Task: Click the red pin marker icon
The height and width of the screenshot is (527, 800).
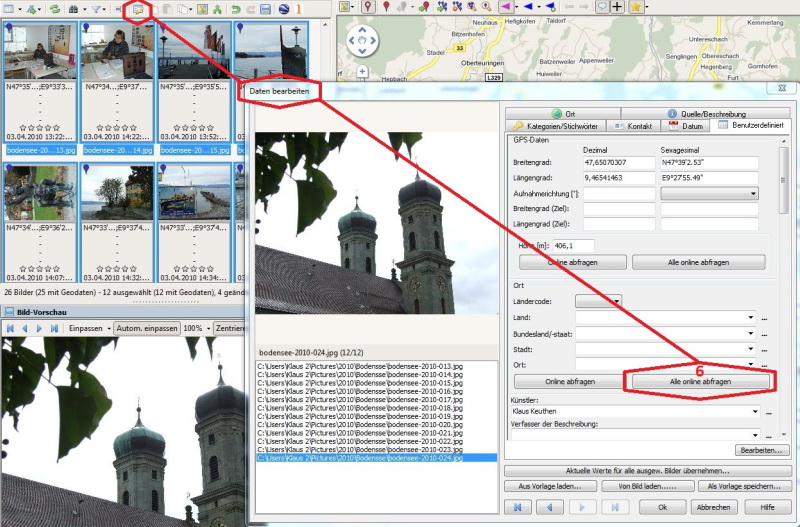Action: pos(387,7)
